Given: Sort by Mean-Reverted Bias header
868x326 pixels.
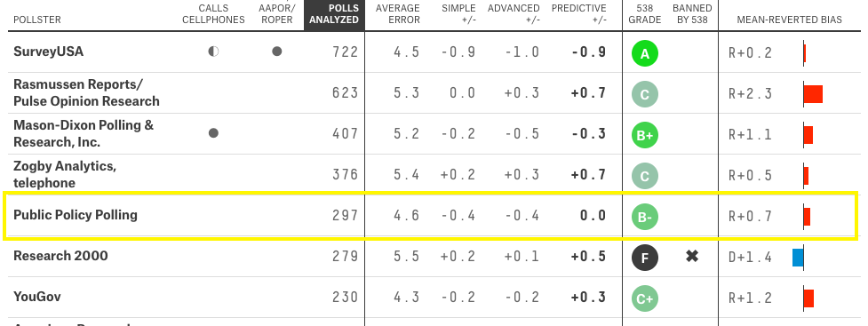Looking at the screenshot, I should tap(790, 20).
